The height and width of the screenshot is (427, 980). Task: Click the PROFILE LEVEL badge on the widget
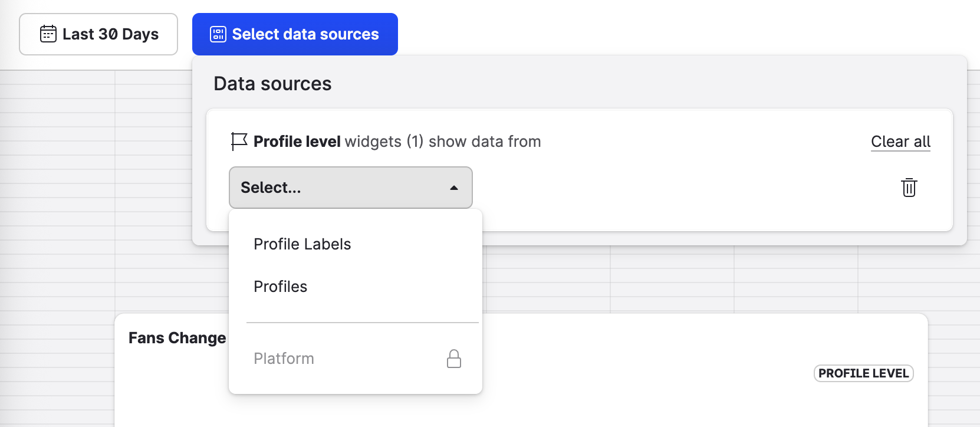pyautogui.click(x=863, y=373)
